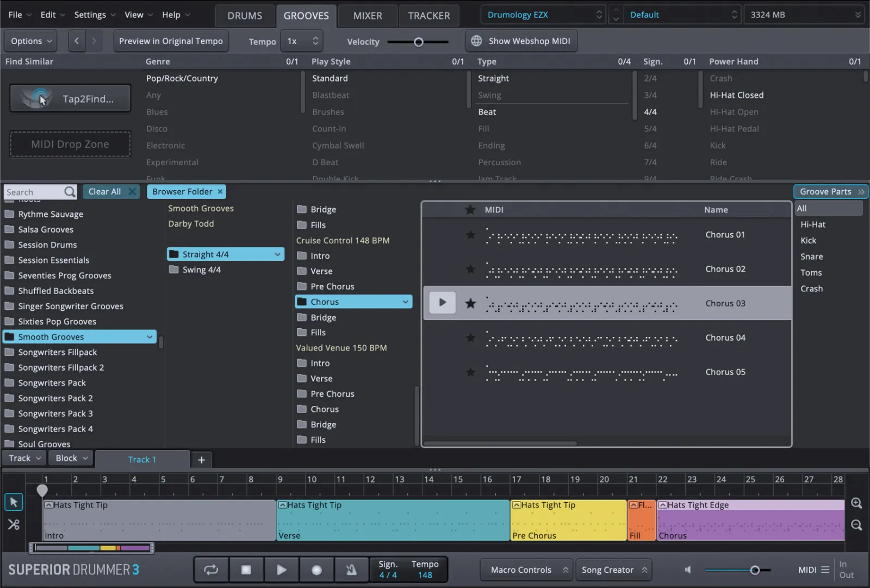Open the Songwriters Fillpack folder
870x588 pixels.
point(58,352)
